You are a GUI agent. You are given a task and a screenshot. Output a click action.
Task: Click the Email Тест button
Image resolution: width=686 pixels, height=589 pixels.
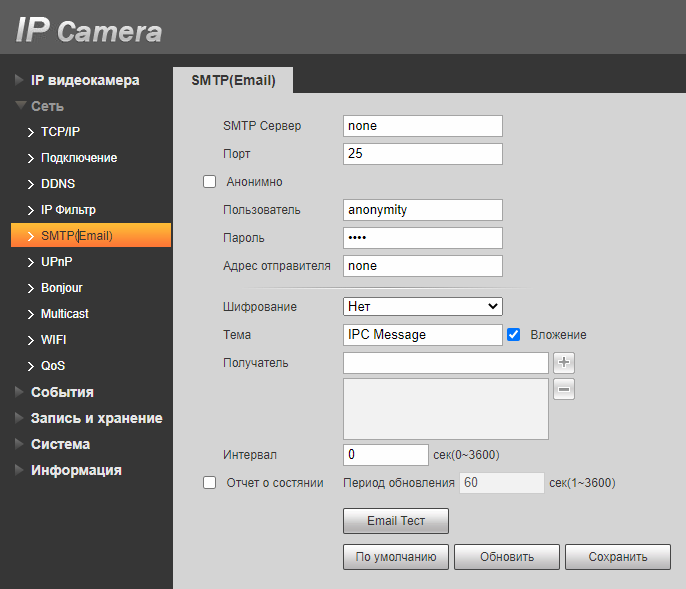pyautogui.click(x=396, y=521)
